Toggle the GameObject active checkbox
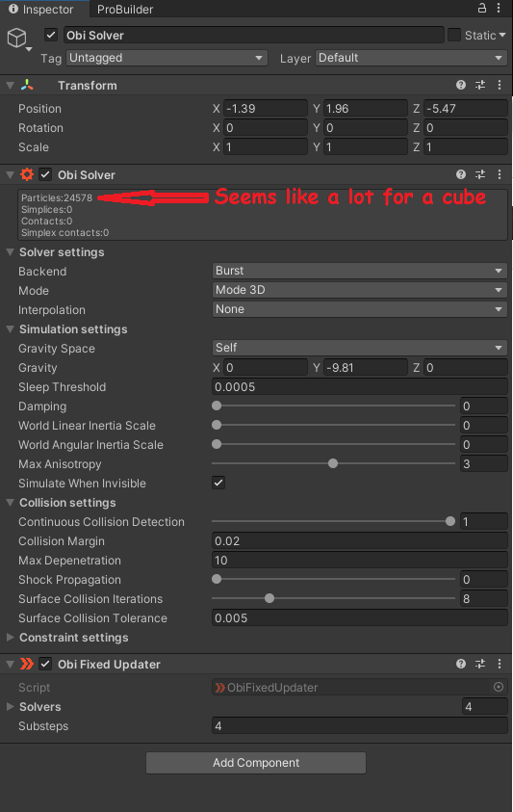The width and height of the screenshot is (513, 812). (x=51, y=36)
